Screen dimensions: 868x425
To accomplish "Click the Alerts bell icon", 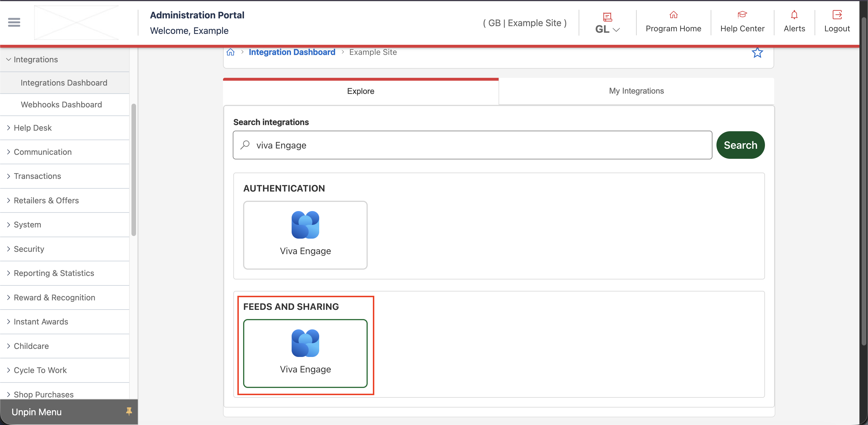I will tap(794, 15).
